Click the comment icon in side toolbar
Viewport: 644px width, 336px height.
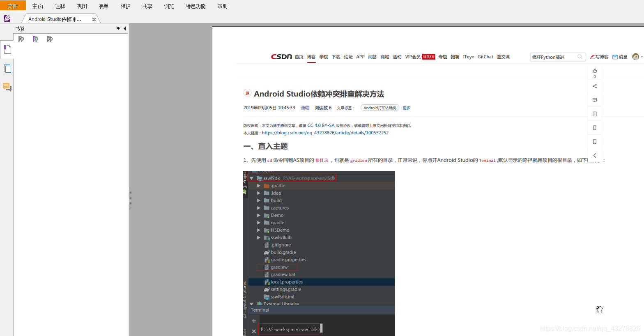point(595,100)
